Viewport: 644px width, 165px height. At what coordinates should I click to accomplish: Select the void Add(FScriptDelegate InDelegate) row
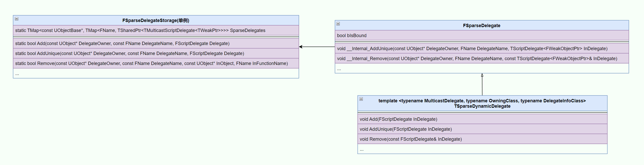[398, 119]
